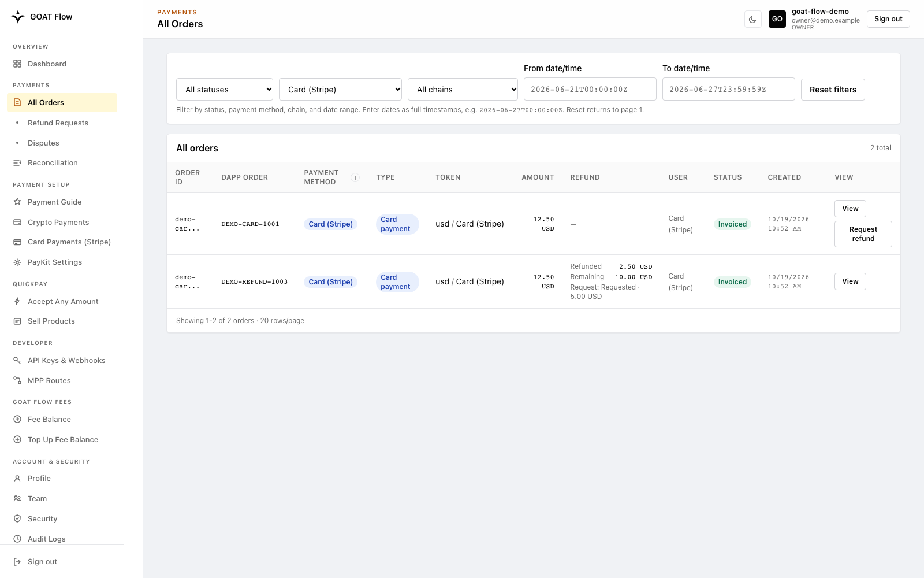Click the Security shield icon

coord(17,519)
